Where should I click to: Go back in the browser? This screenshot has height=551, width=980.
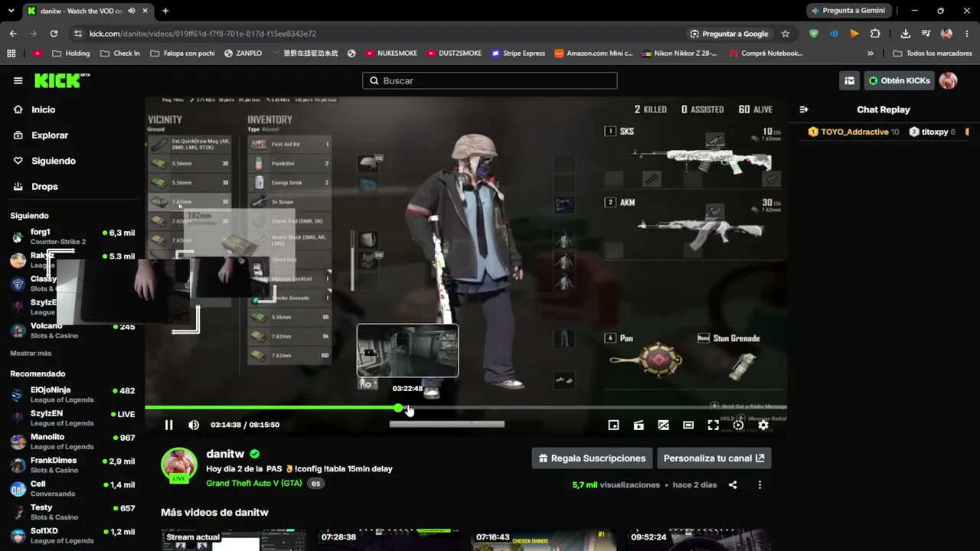tap(13, 34)
